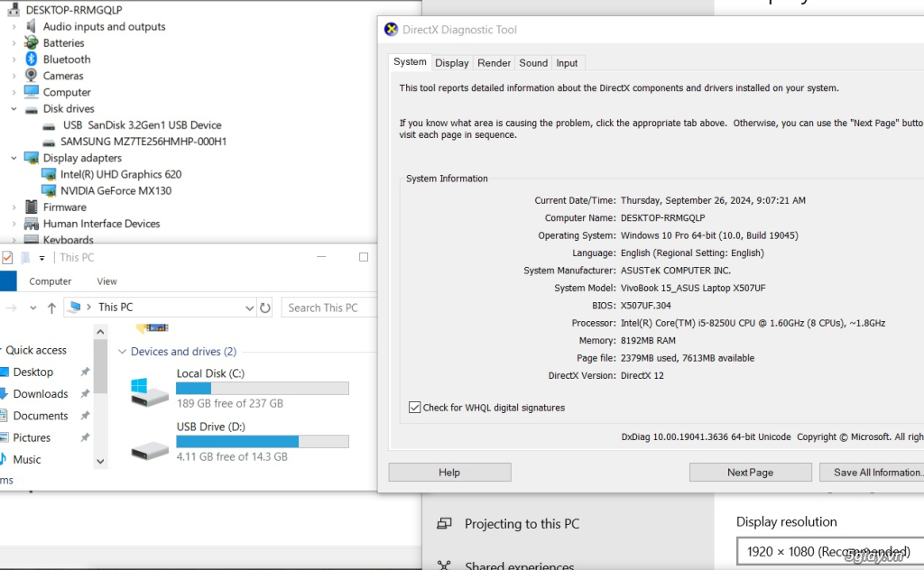Expand the Cameras node
The width and height of the screenshot is (924, 570).
tap(14, 76)
